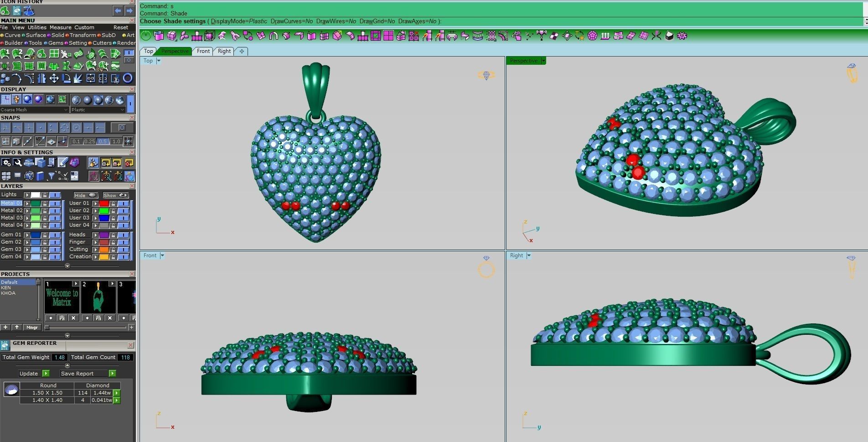This screenshot has width=868, height=442.
Task: Click the Icon History forward arrow
Action: [x=129, y=10]
